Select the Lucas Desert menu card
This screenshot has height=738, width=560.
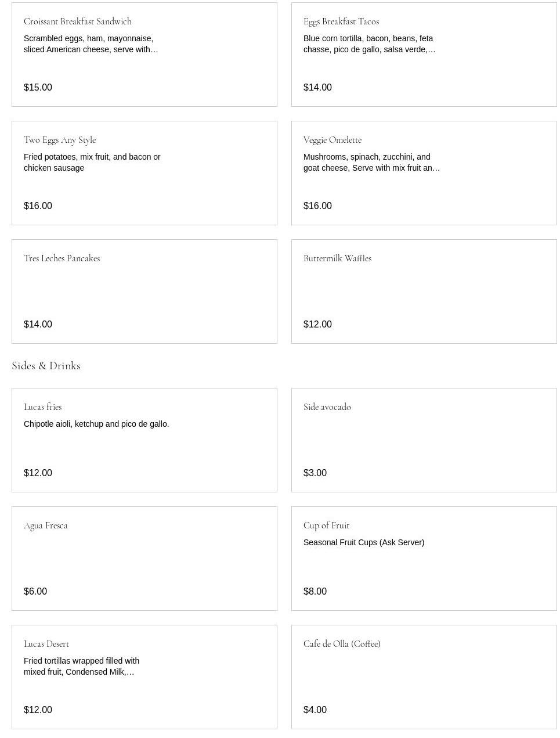point(144,677)
